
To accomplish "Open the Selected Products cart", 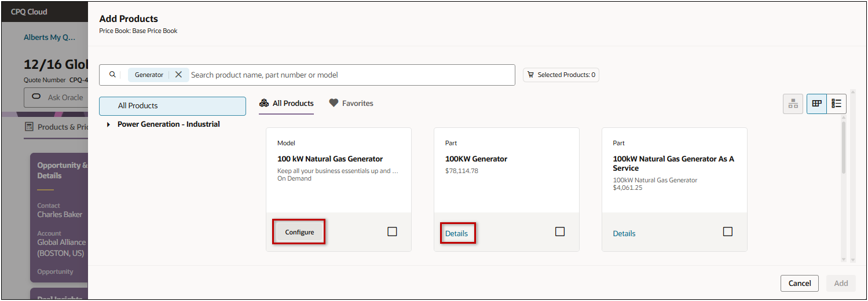I will 561,75.
